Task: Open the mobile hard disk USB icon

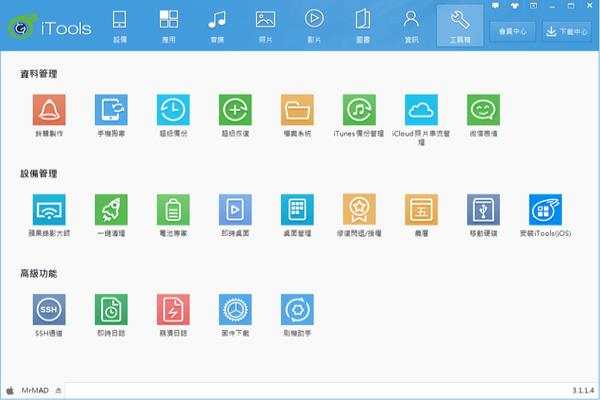Action: (483, 210)
